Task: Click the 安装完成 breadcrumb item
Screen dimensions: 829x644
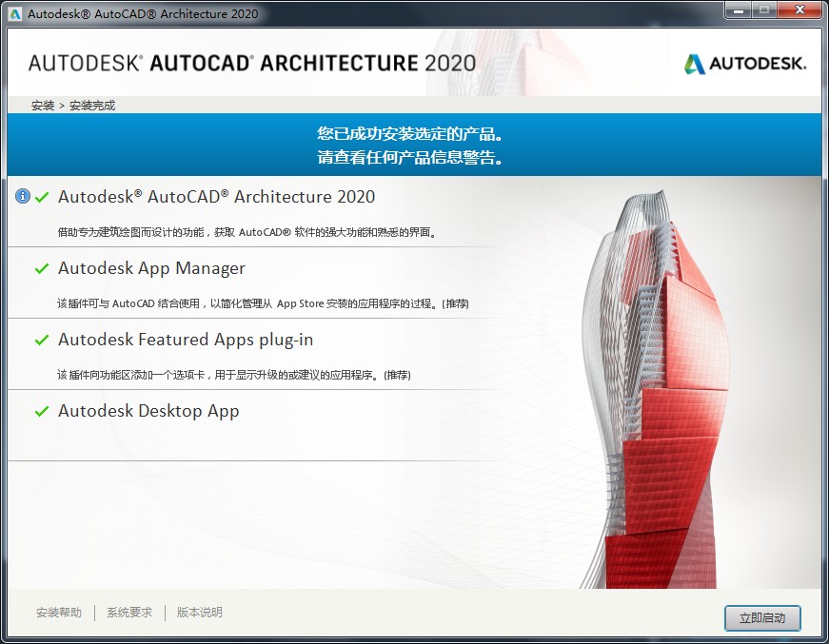Action: pos(92,106)
